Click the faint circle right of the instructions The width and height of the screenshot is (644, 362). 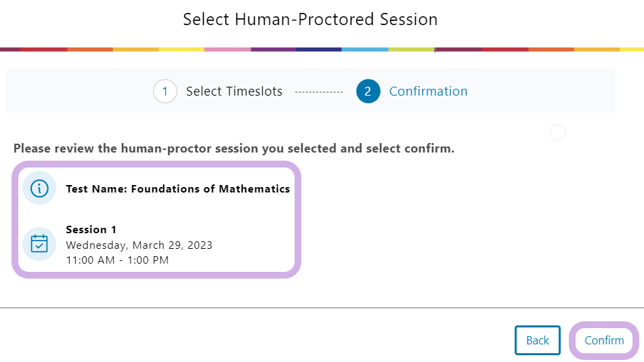tap(558, 132)
